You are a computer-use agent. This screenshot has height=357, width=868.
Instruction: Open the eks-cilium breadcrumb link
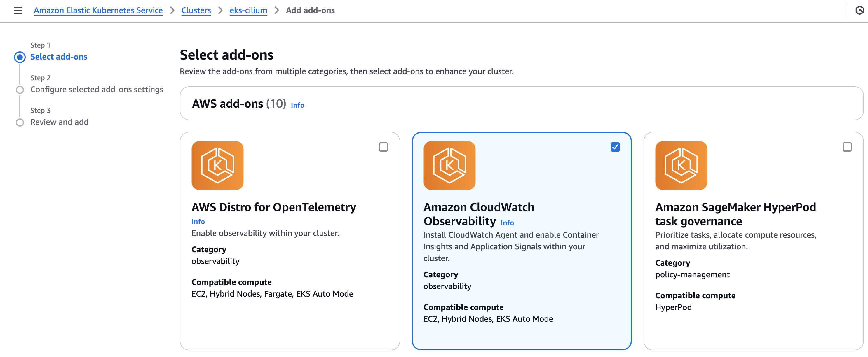[x=248, y=10]
